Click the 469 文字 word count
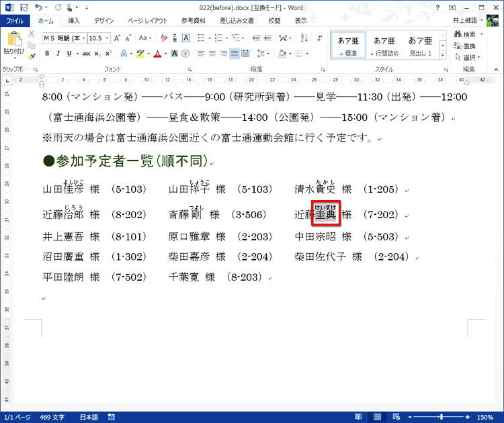The height and width of the screenshot is (423, 504). pyautogui.click(x=52, y=417)
